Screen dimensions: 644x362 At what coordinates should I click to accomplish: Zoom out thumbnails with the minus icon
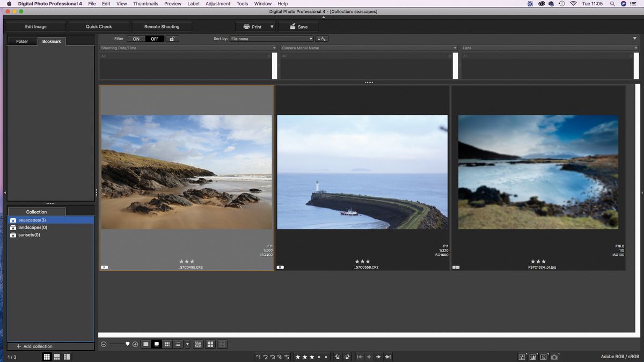point(104,344)
